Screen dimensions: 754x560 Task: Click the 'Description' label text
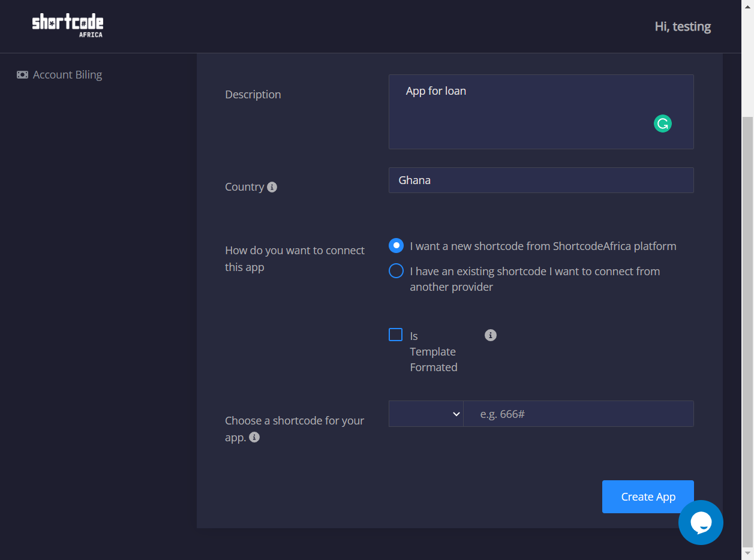coord(253,95)
